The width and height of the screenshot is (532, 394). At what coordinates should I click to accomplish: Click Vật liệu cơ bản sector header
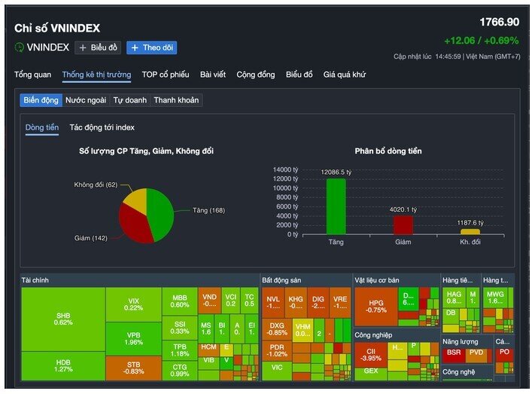[377, 280]
